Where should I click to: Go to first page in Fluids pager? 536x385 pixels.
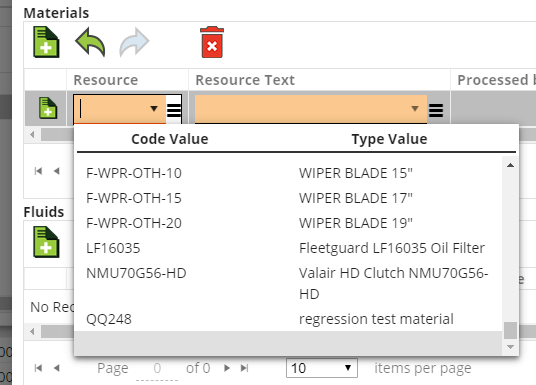pos(38,368)
